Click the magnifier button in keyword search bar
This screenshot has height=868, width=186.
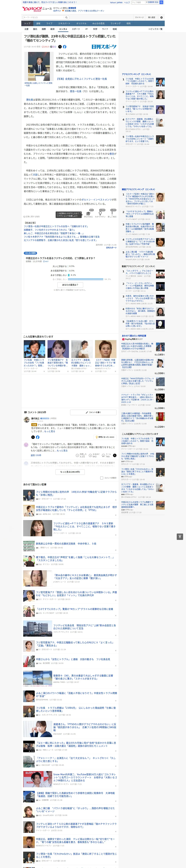66,18
